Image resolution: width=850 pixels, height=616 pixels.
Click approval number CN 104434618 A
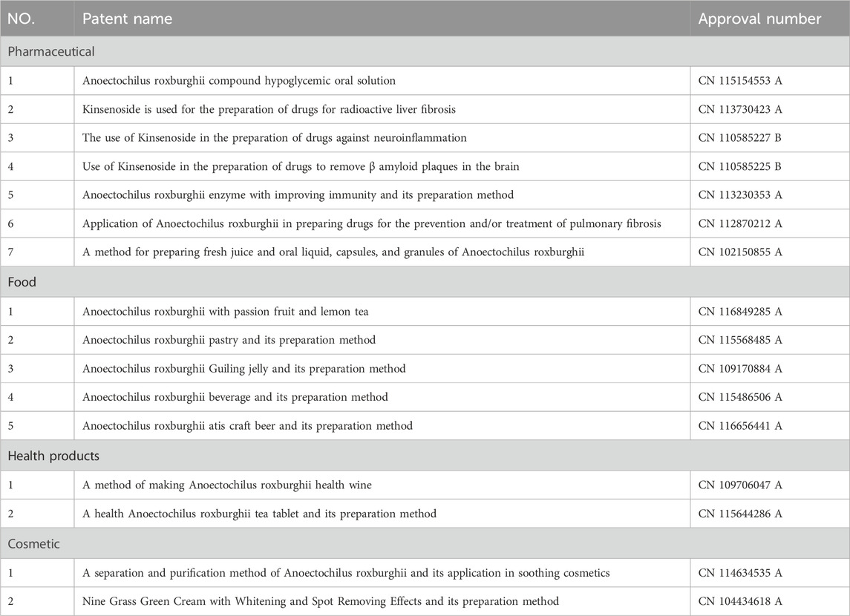pos(740,601)
